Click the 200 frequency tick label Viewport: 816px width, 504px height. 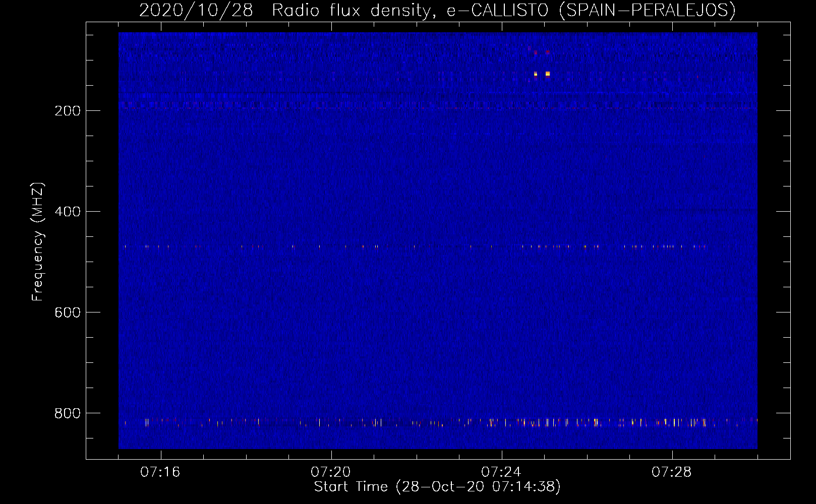coord(68,111)
